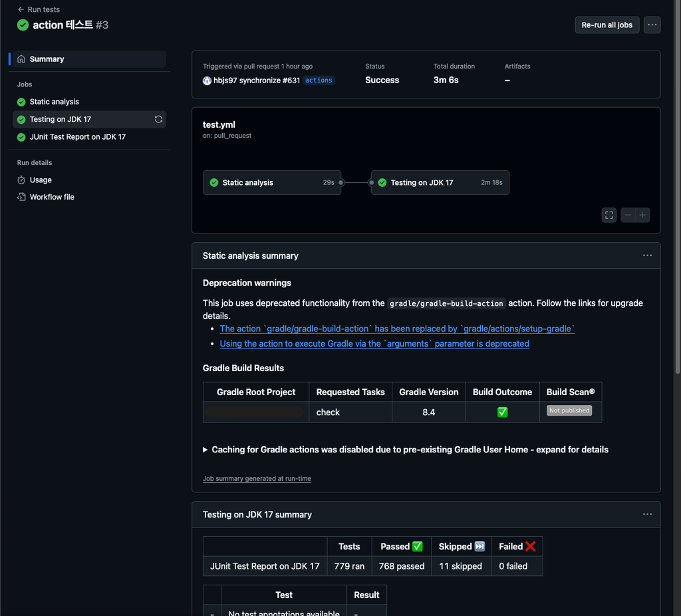Click check icon in Testing JDK 17 graph node
The height and width of the screenshot is (616, 681).
[382, 182]
